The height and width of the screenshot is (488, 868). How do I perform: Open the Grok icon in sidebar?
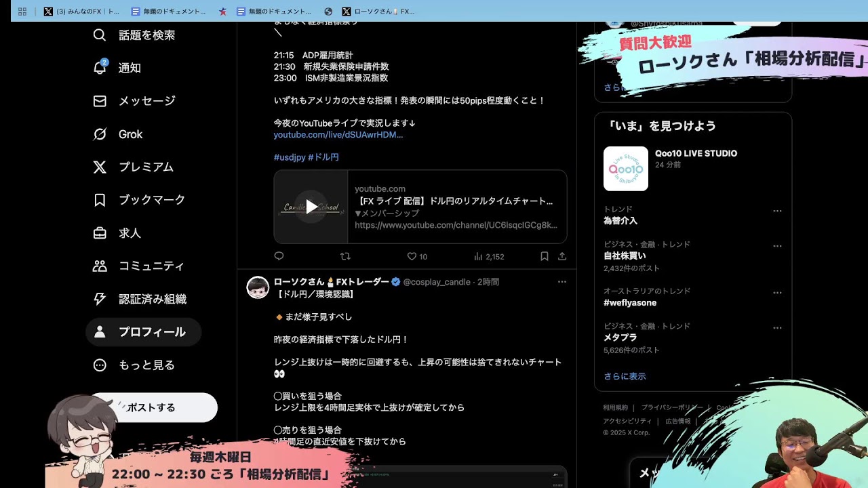pyautogui.click(x=100, y=134)
